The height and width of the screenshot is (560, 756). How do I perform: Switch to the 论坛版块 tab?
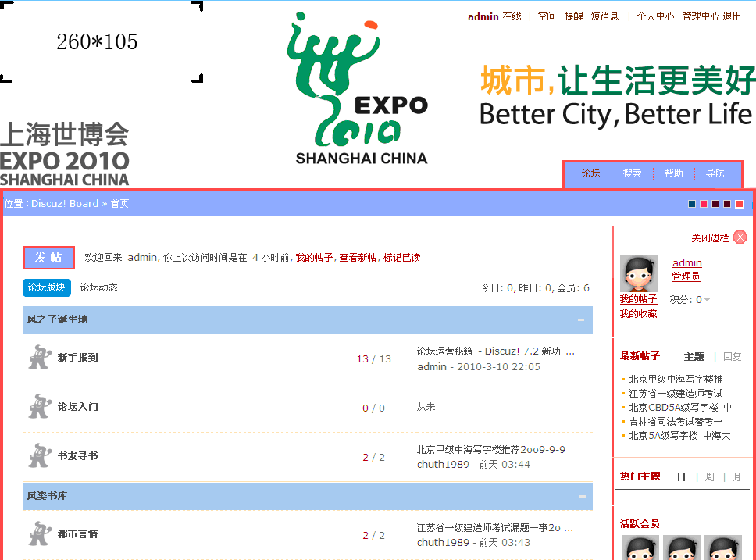[47, 287]
